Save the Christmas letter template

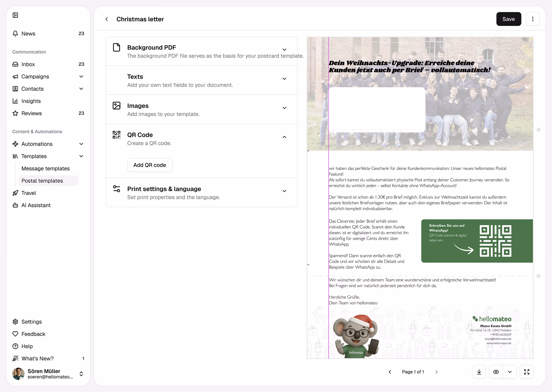(x=508, y=19)
